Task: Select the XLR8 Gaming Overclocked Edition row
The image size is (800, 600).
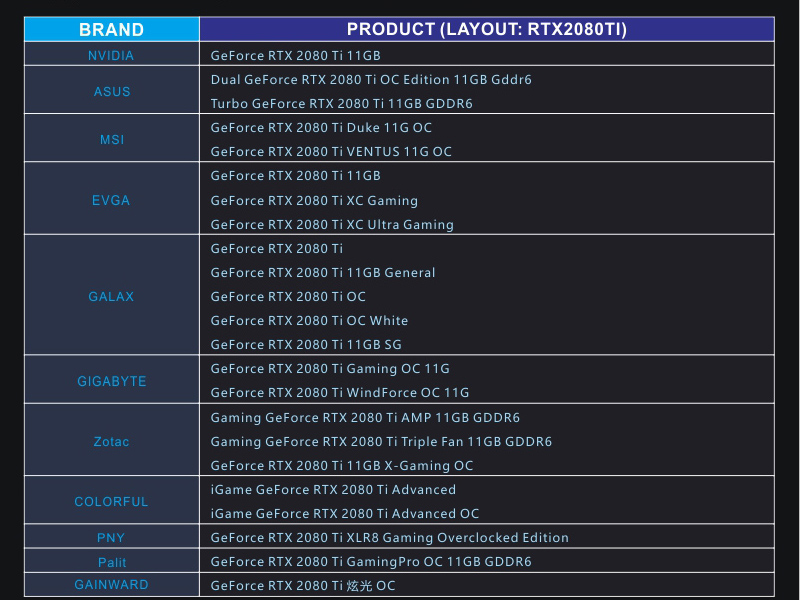Action: coord(389,538)
